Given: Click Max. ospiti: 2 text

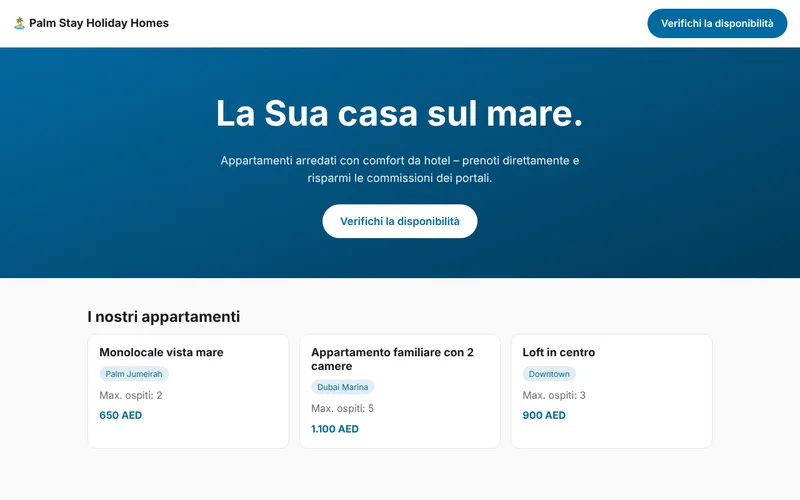Looking at the screenshot, I should (131, 395).
